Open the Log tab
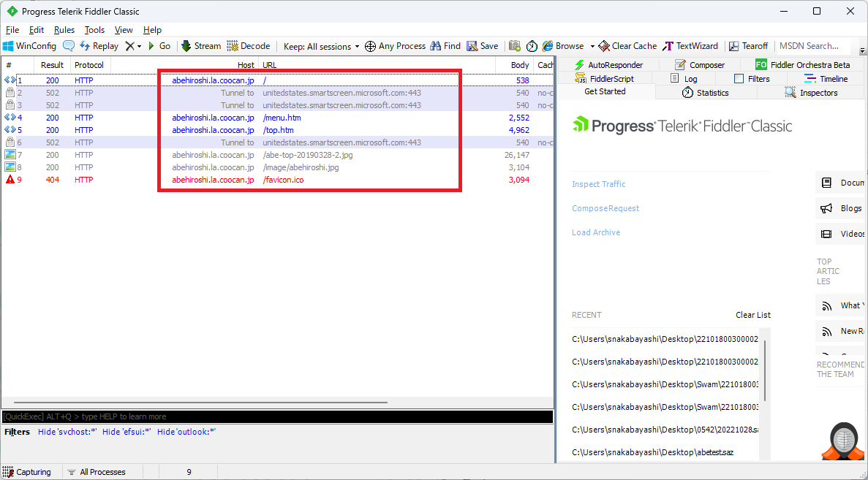 pos(684,78)
